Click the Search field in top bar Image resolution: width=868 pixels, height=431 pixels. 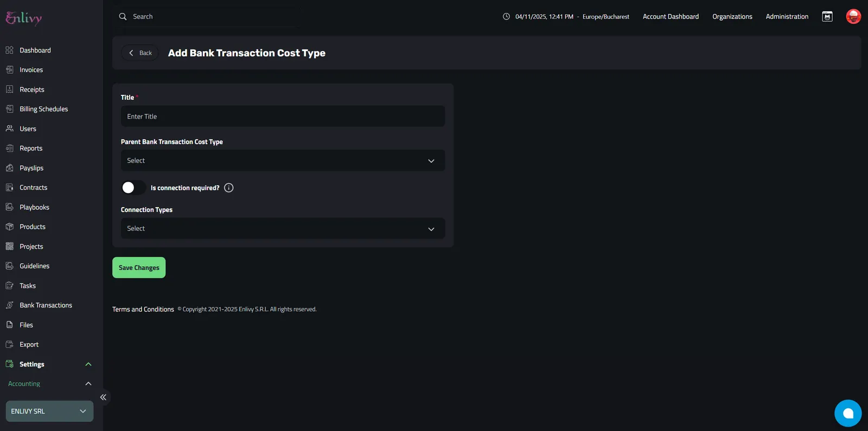click(x=207, y=17)
